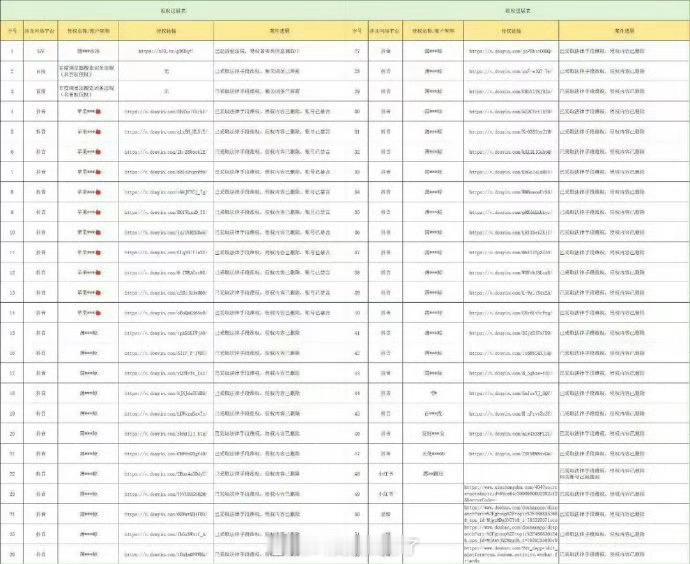Click the 抖音 platform cell in row 36
This screenshot has height=564, width=690.
[x=385, y=232]
